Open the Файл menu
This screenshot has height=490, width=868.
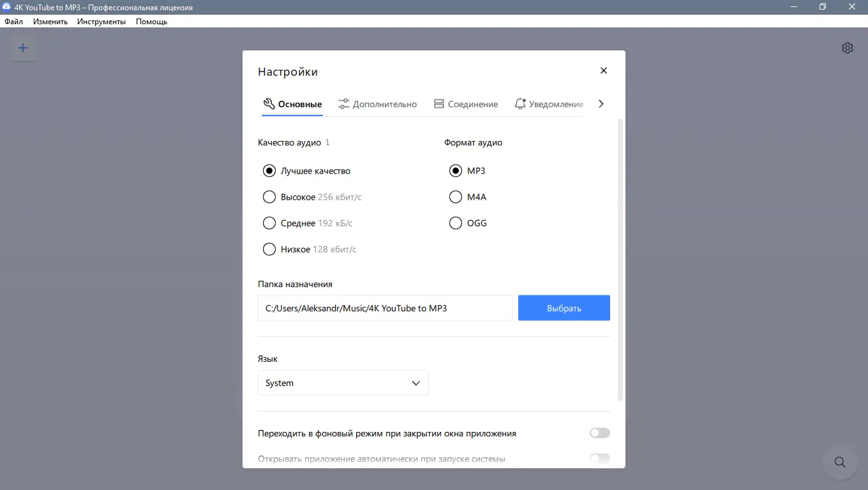pyautogui.click(x=13, y=22)
